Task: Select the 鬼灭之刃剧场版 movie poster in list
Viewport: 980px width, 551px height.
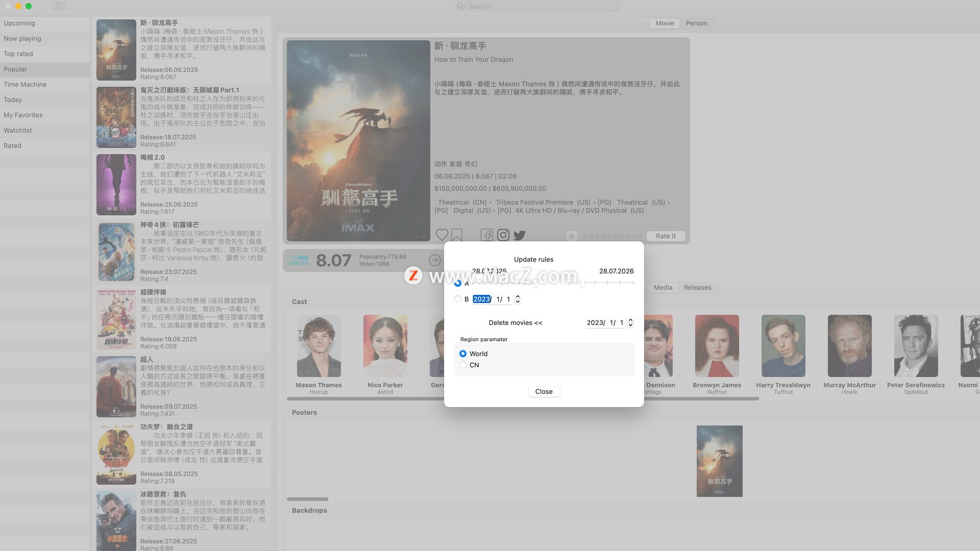Action: tap(116, 117)
